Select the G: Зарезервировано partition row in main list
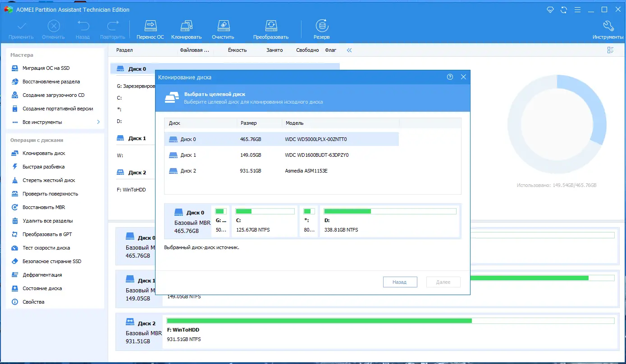 (135, 86)
